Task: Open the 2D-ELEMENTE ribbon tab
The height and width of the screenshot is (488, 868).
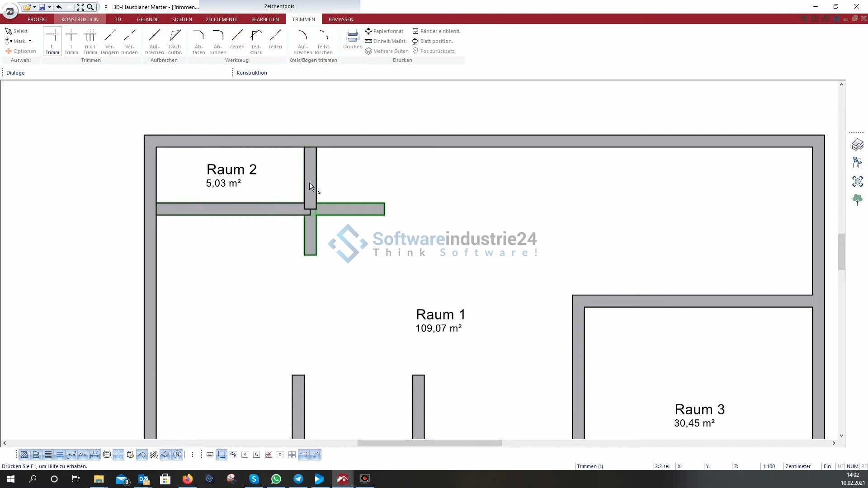Action: pos(222,19)
